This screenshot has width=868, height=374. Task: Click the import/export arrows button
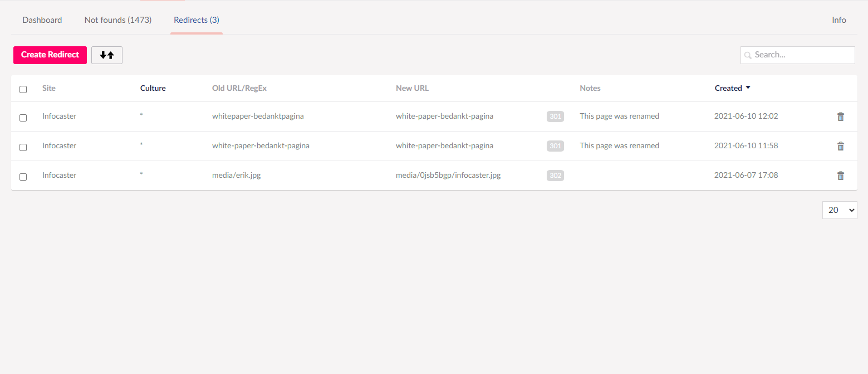107,55
